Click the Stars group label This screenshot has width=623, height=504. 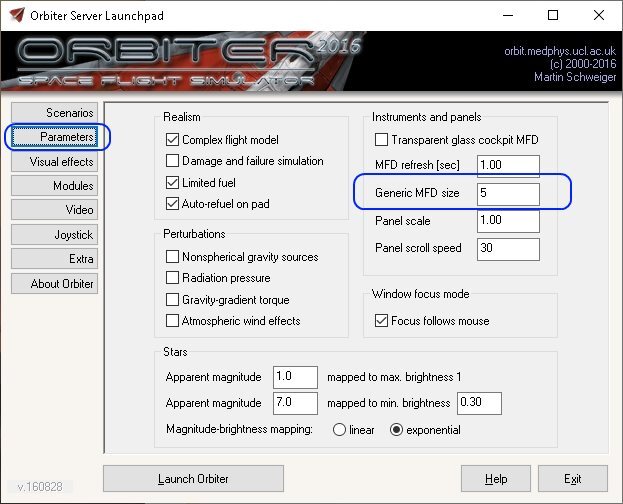point(175,352)
